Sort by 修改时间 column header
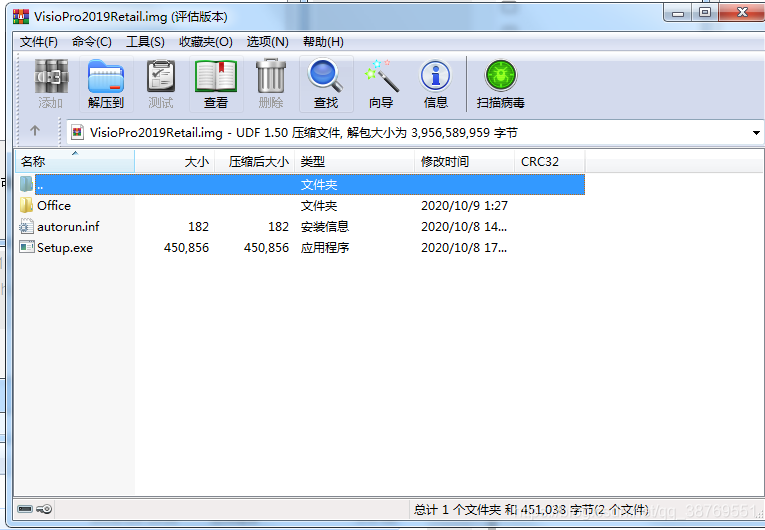 point(464,162)
